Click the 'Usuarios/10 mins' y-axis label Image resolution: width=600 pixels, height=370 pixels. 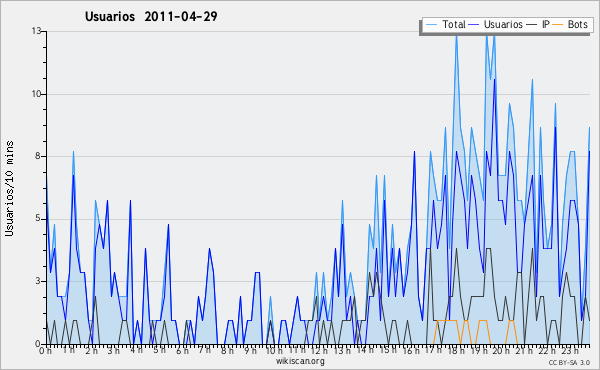tap(10, 189)
